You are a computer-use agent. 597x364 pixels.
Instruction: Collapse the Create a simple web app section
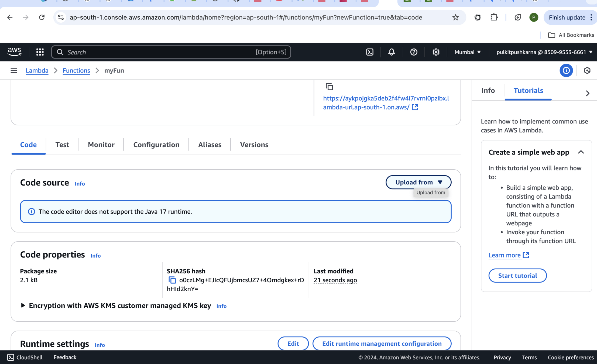click(x=581, y=152)
